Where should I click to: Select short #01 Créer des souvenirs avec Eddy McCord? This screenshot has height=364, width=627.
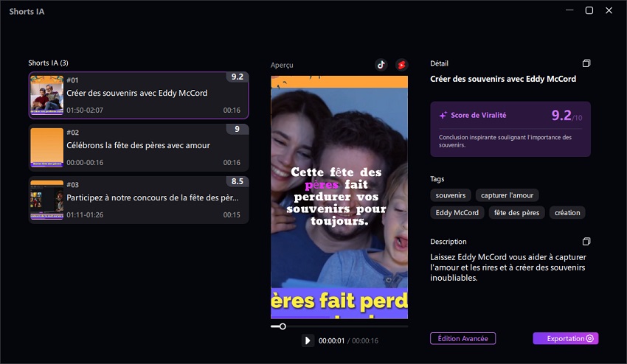coord(139,95)
